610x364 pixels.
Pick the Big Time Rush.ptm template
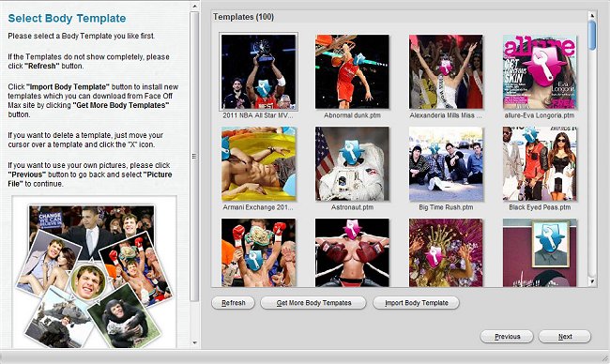point(446,164)
